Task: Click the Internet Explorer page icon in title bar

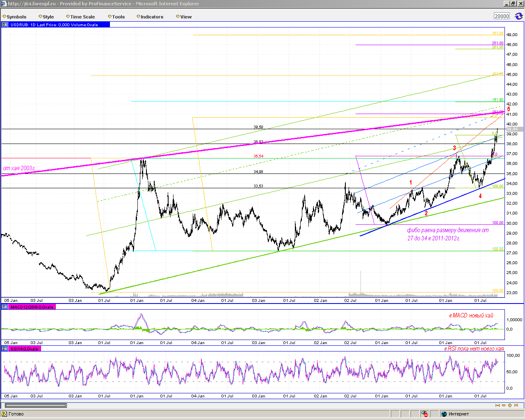Action: (4, 4)
